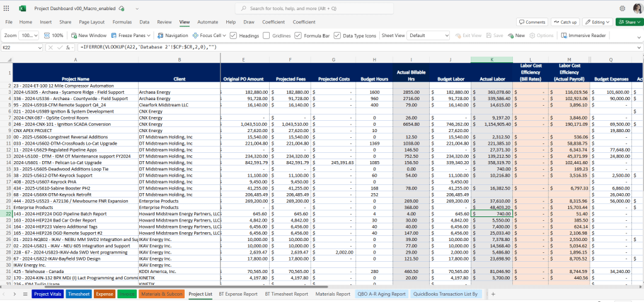The width and height of the screenshot is (644, 302).
Task: Click the Immersive Reader button
Action: (x=583, y=36)
